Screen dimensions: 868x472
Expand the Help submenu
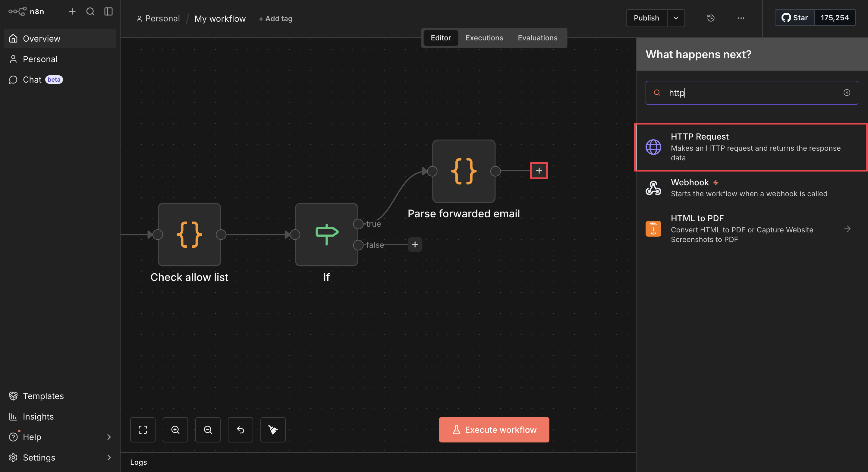tap(108, 437)
